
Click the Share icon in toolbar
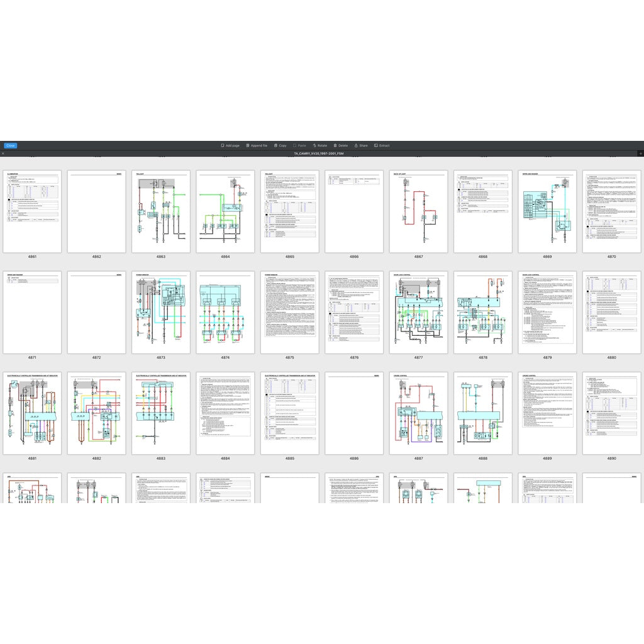pyautogui.click(x=356, y=145)
